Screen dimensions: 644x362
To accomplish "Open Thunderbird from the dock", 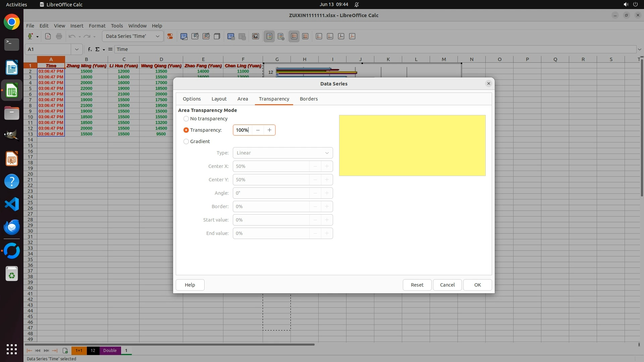I will point(12,227).
